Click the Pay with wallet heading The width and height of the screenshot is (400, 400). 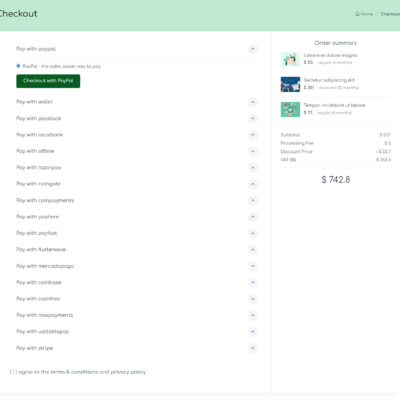(34, 102)
